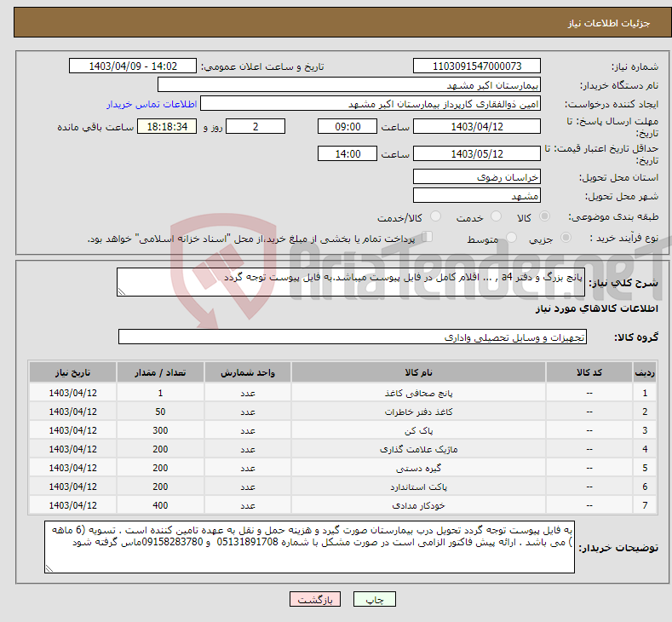Click the goods group تجهیزات و وسایل field
Viewport: 672px width, 622px height.
pyautogui.click(x=353, y=337)
